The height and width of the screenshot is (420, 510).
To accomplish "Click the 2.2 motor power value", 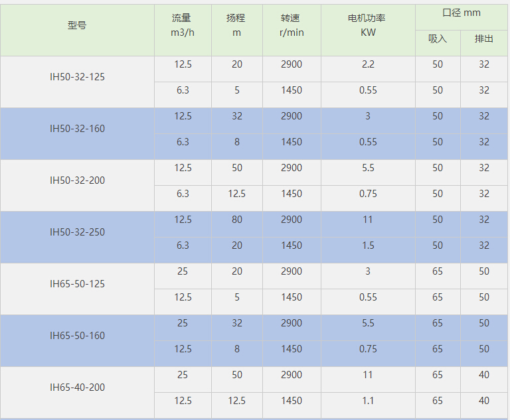I will pos(368,64).
